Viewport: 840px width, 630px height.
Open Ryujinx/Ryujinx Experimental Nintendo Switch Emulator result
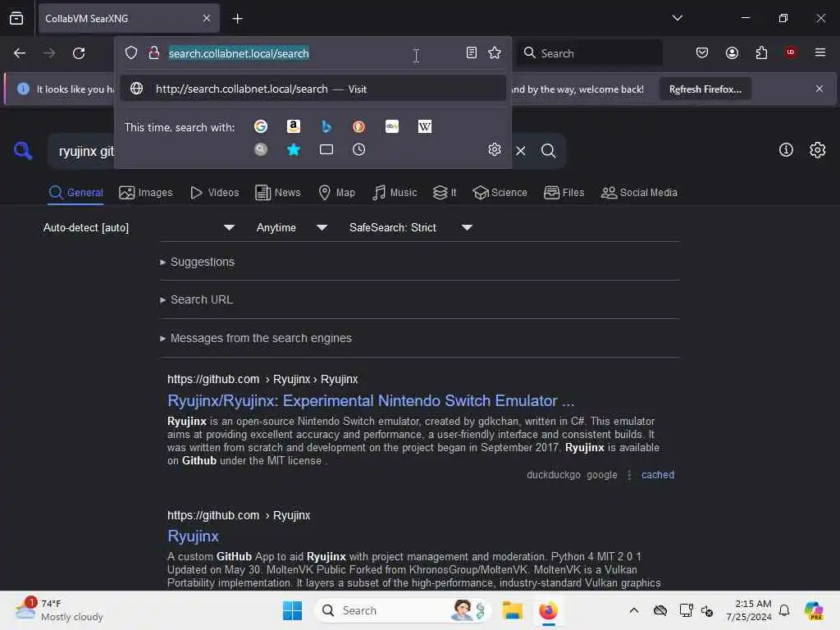(371, 400)
